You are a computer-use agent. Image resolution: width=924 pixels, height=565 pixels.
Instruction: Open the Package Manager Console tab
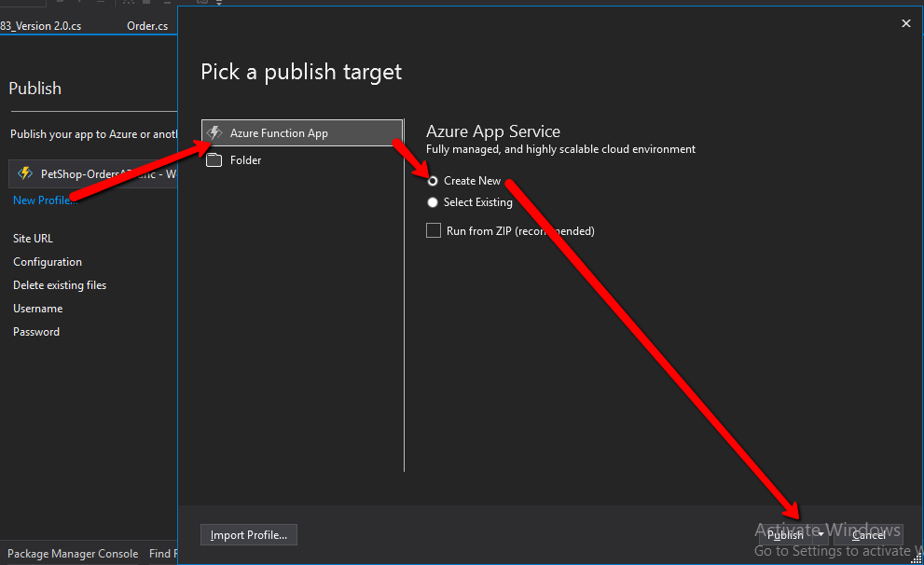tap(73, 554)
